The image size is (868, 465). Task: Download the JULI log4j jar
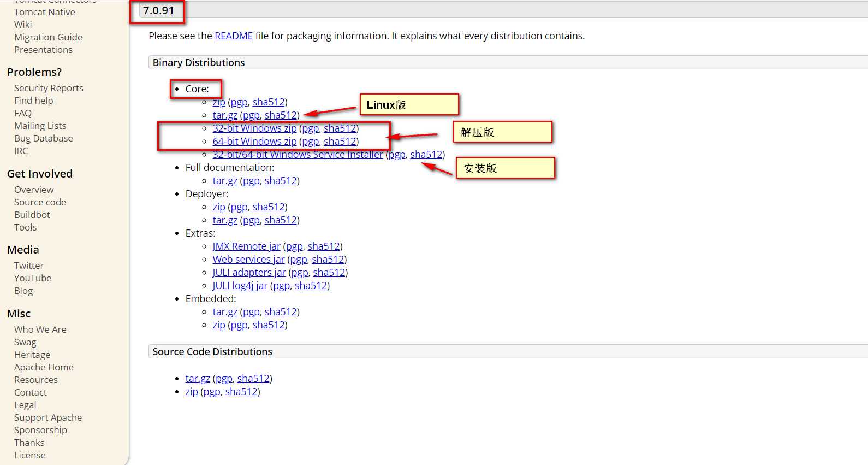[x=240, y=286]
